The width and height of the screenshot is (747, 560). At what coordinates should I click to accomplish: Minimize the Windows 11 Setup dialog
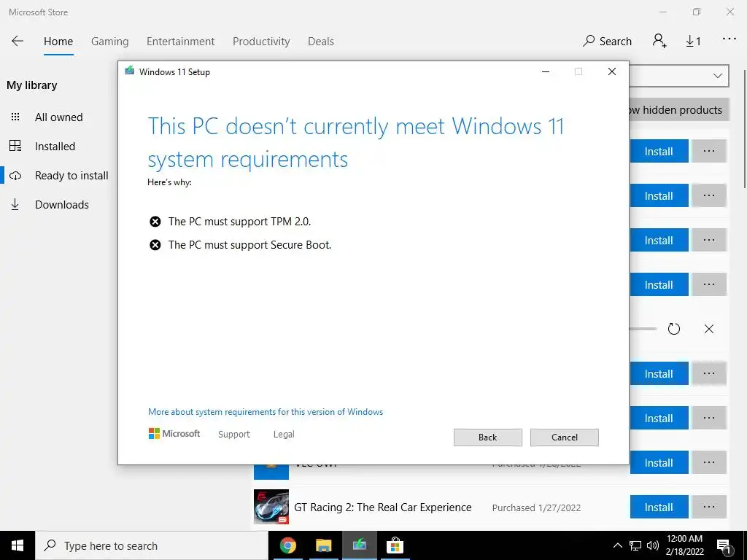(546, 71)
